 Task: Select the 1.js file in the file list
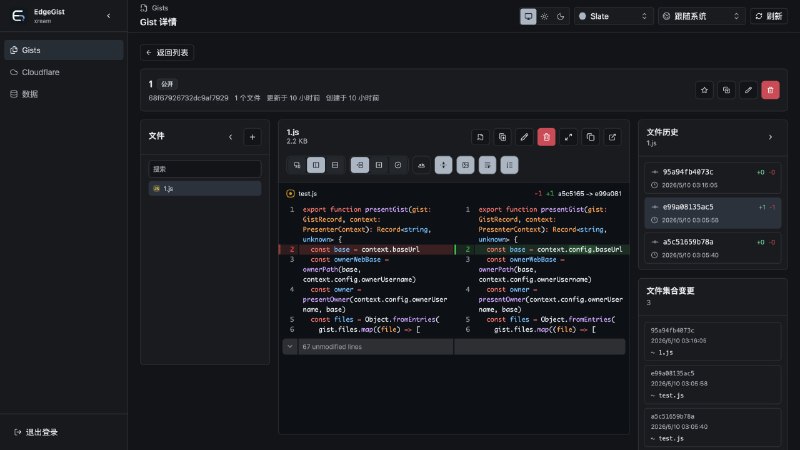click(205, 188)
